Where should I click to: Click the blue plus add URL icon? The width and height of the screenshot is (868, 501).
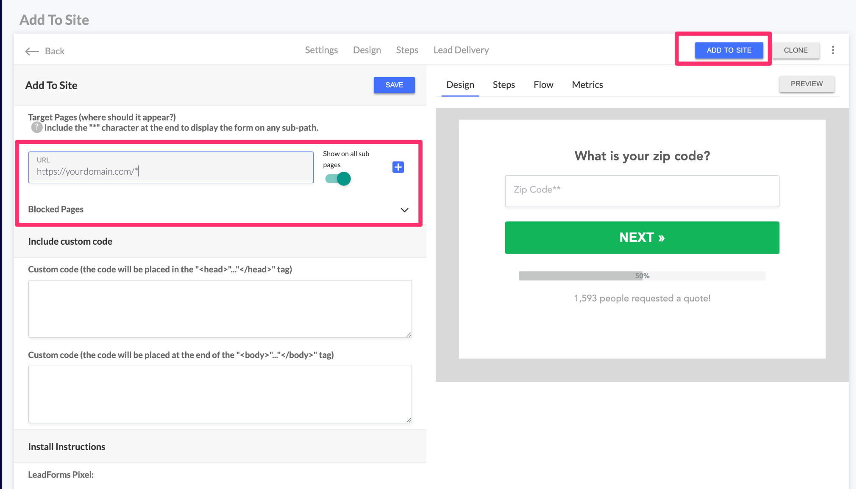pos(398,167)
